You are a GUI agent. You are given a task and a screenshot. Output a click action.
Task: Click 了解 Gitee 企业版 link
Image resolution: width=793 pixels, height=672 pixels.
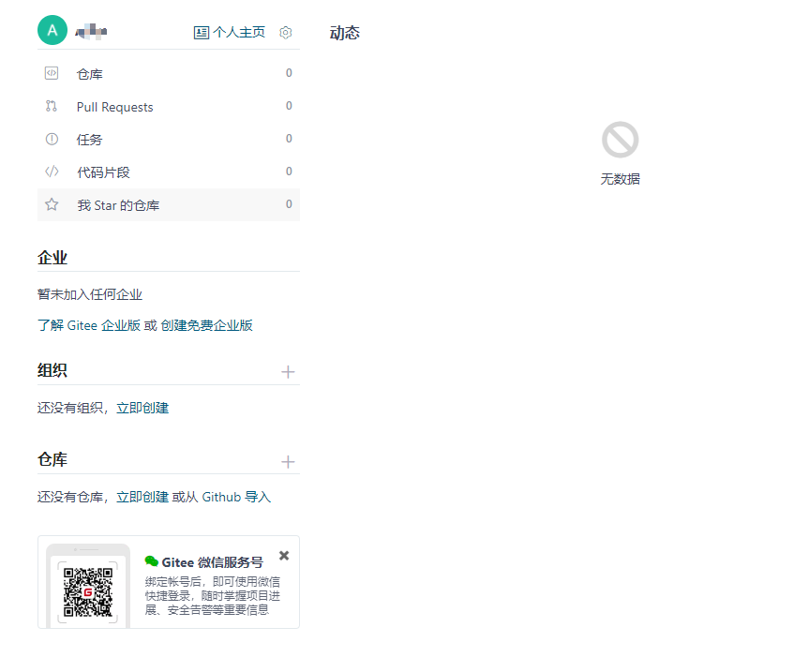tap(88, 325)
